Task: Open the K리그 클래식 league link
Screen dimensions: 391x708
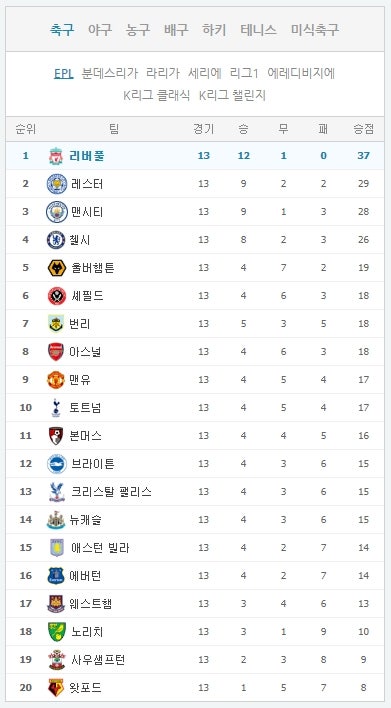Action: (x=157, y=95)
